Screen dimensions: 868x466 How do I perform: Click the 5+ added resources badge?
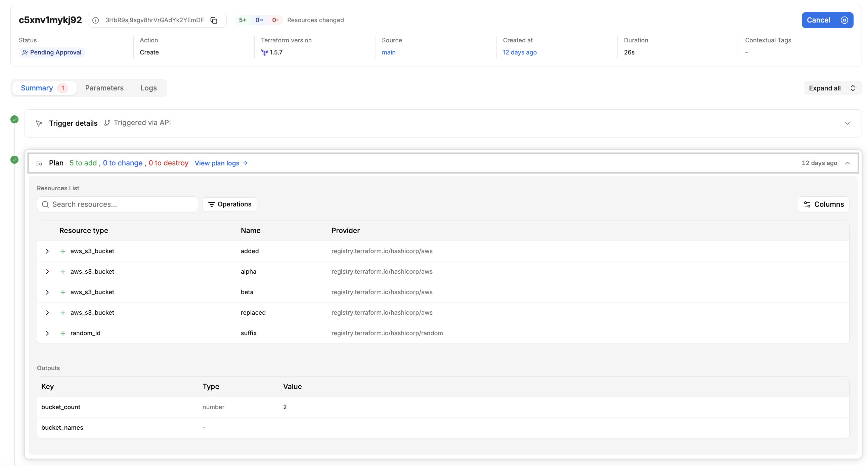point(243,20)
